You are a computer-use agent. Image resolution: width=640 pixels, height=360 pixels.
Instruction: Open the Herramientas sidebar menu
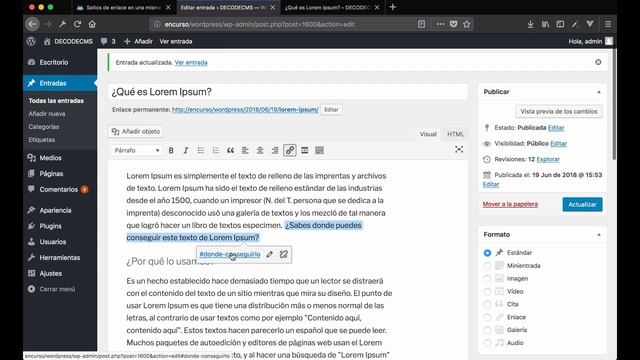point(60,258)
